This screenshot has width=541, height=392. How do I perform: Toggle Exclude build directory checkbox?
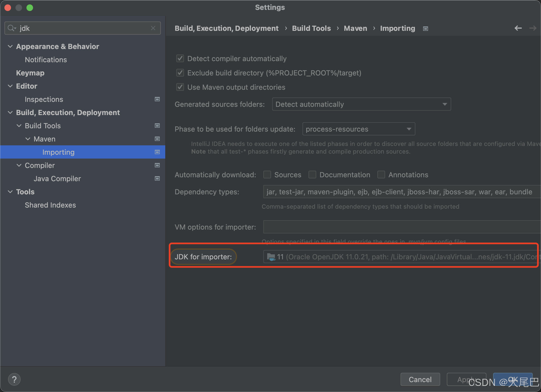click(180, 73)
